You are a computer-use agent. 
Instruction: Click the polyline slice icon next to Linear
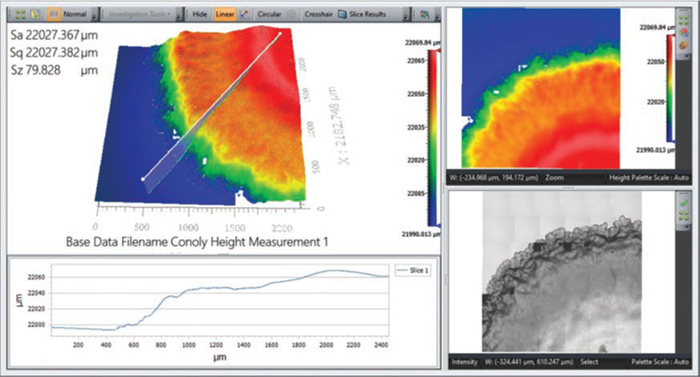[244, 14]
